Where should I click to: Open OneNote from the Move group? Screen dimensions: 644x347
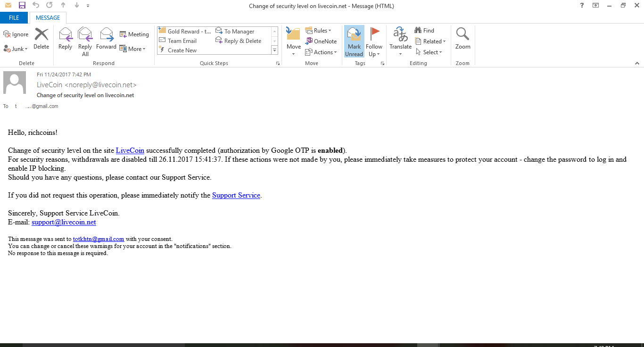point(321,41)
